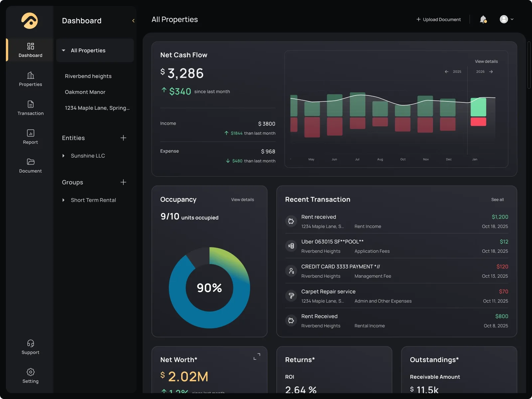This screenshot has height=399, width=532.
Task: Open Support from the sidebar
Action: coord(30,347)
